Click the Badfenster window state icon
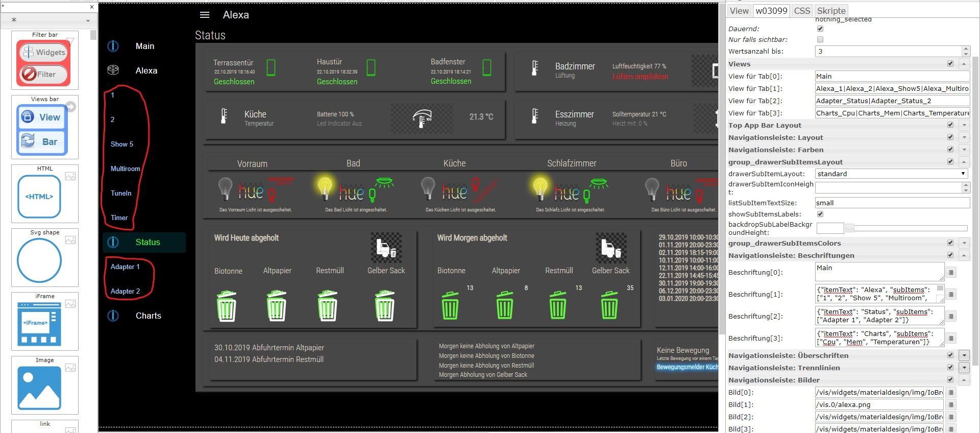Screen dimensions: 980x433 click(487, 67)
